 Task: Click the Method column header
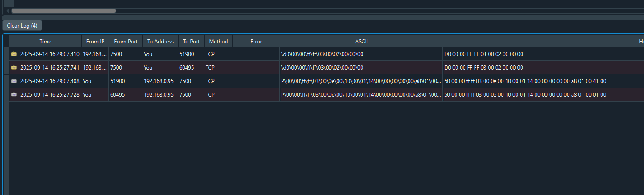pyautogui.click(x=218, y=41)
